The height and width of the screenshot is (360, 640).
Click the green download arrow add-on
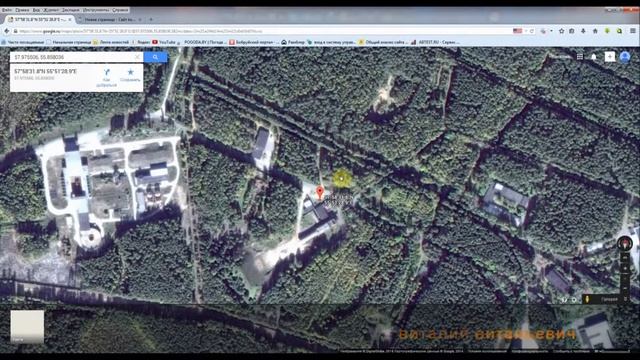[x=607, y=31]
